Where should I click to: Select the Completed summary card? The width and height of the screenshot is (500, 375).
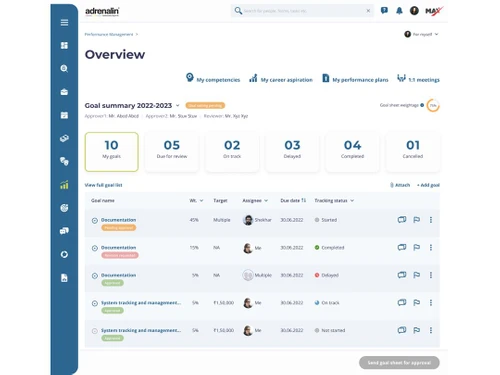point(352,152)
